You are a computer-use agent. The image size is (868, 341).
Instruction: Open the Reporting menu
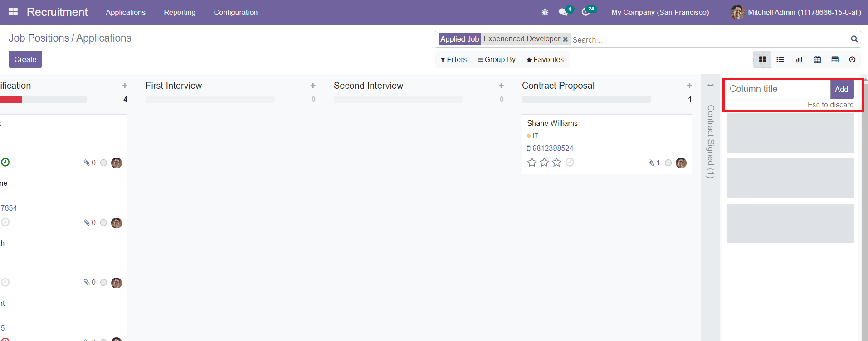pyautogui.click(x=180, y=12)
